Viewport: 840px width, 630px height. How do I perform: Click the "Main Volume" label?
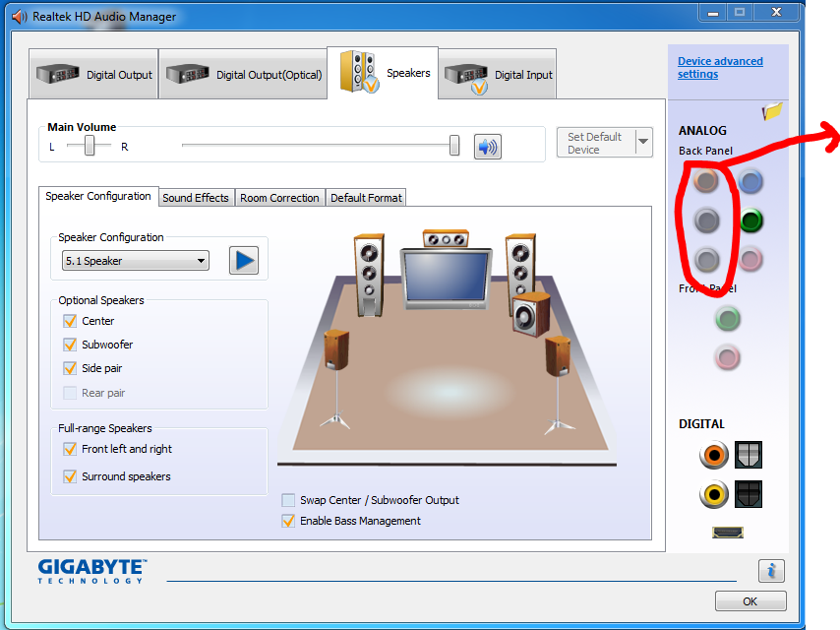(x=82, y=127)
